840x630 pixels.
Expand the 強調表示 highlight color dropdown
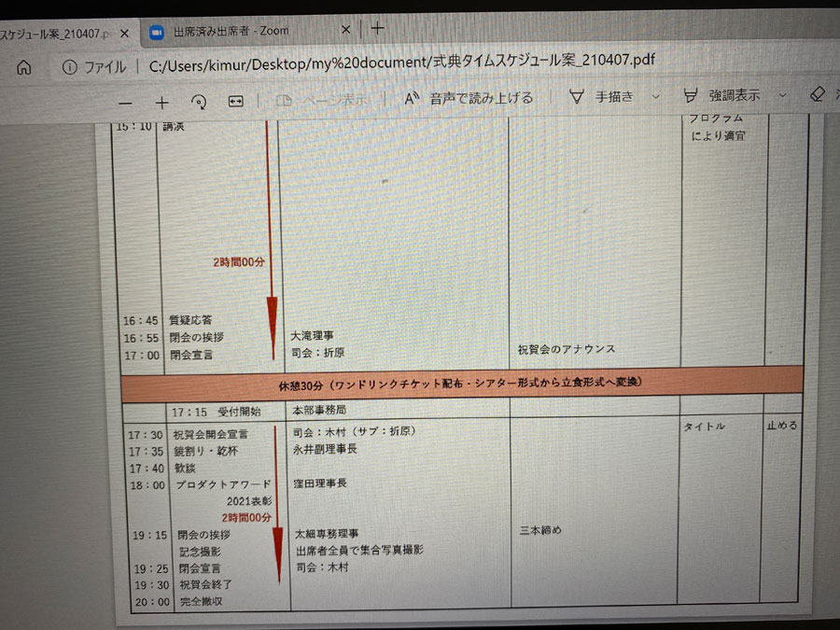pos(783,95)
